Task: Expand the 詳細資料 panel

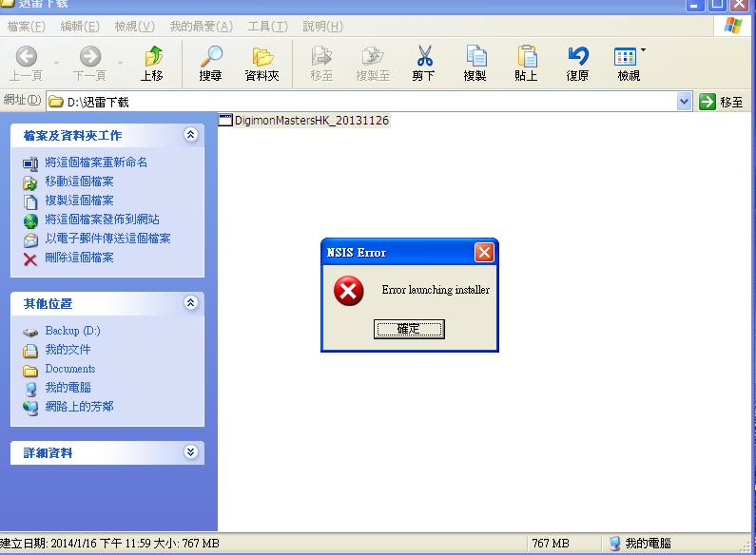Action: (191, 452)
